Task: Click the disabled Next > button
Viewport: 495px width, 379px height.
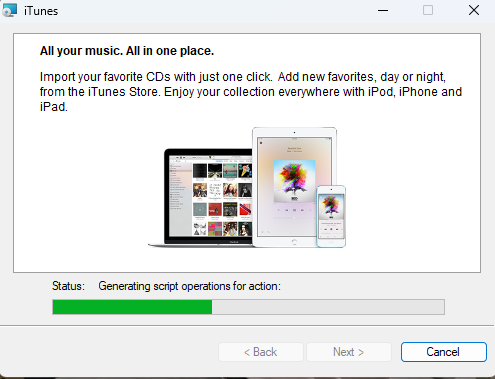Action: click(349, 352)
